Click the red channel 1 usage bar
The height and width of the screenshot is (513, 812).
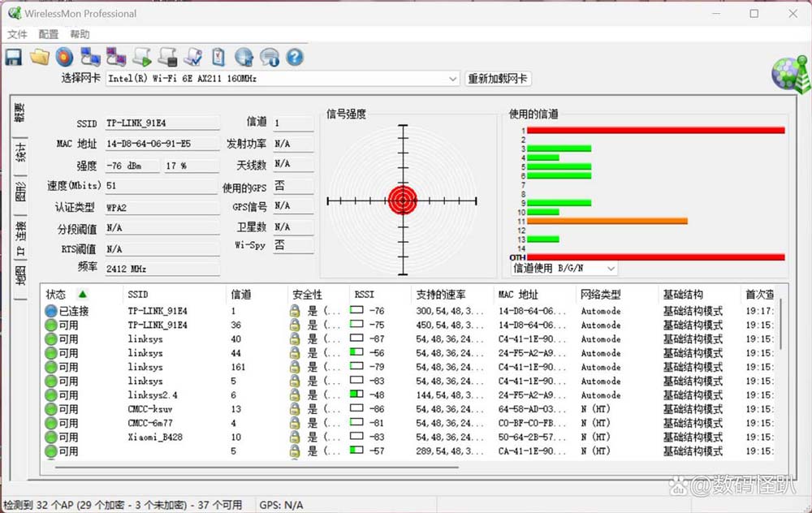(655, 131)
